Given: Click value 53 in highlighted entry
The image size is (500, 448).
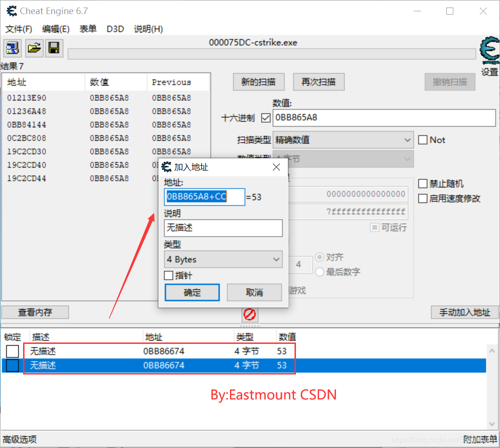Looking at the screenshot, I should click(x=281, y=366).
